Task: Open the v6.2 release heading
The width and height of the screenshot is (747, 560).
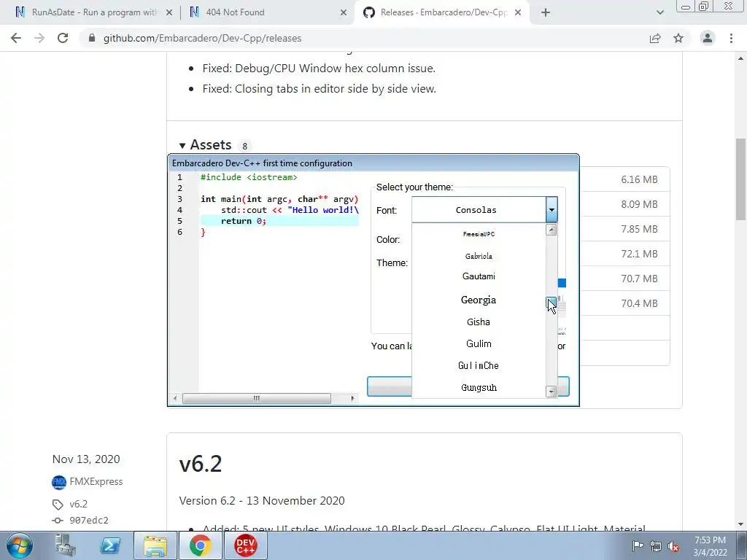Action: coord(201,463)
